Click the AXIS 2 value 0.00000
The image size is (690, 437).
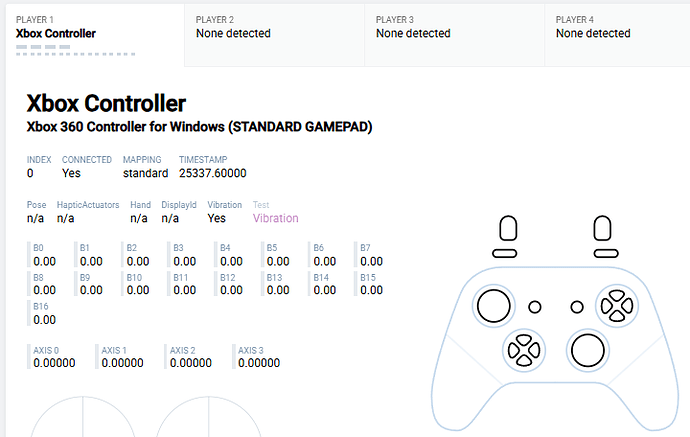click(x=191, y=363)
